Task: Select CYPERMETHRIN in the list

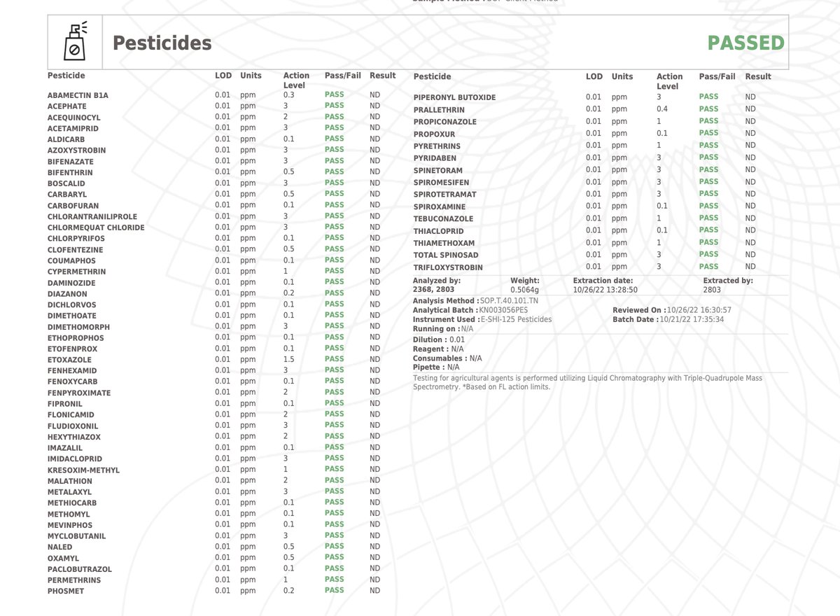Action: click(x=77, y=272)
